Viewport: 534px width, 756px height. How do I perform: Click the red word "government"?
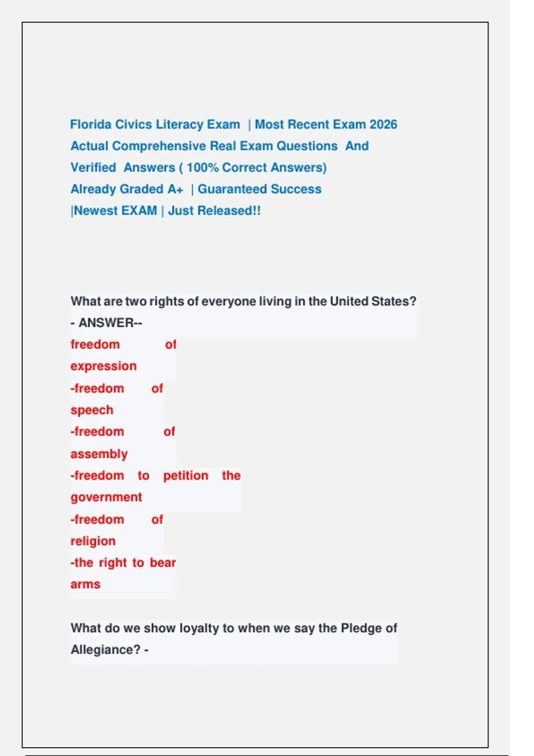(x=106, y=497)
